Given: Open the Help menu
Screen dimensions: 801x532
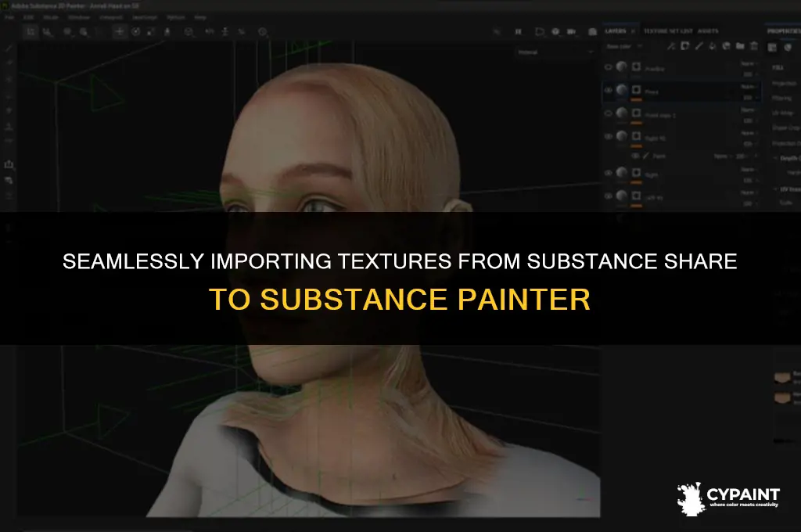Looking at the screenshot, I should [x=200, y=17].
